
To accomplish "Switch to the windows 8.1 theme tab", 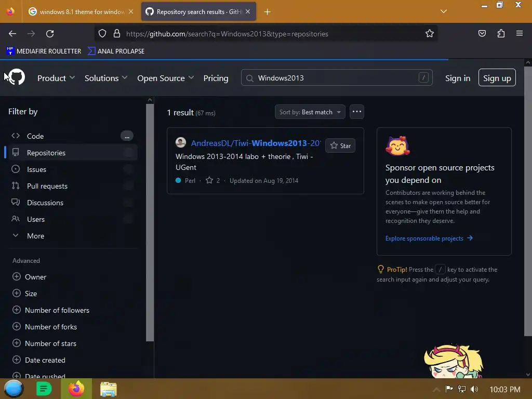I will (x=81, y=12).
